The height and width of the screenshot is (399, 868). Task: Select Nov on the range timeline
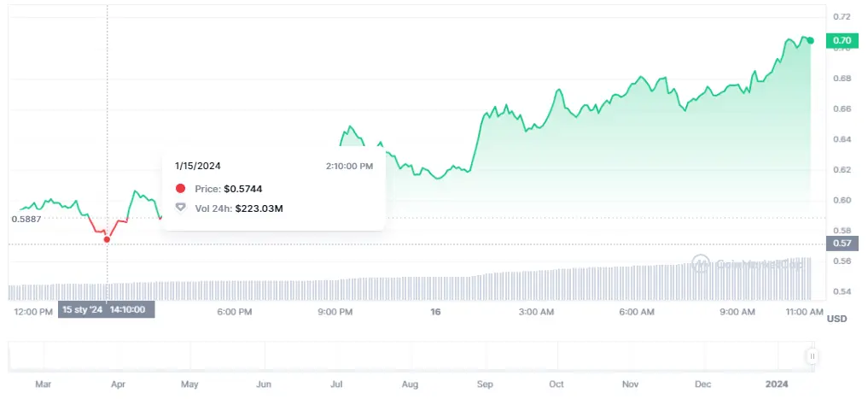click(x=630, y=384)
